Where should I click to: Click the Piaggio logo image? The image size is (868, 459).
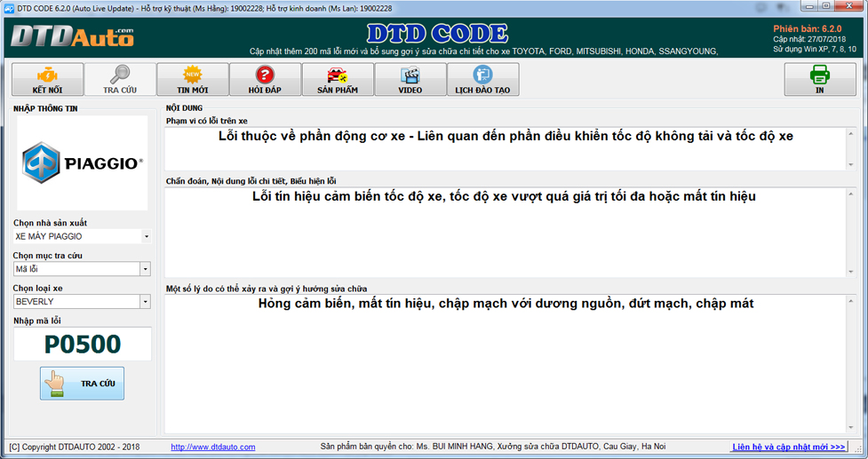83,163
